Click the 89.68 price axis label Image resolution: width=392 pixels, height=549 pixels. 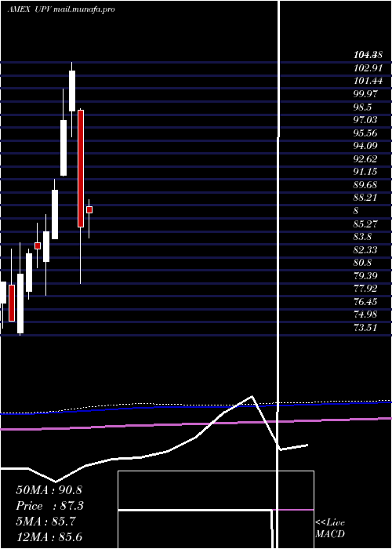pyautogui.click(x=365, y=185)
